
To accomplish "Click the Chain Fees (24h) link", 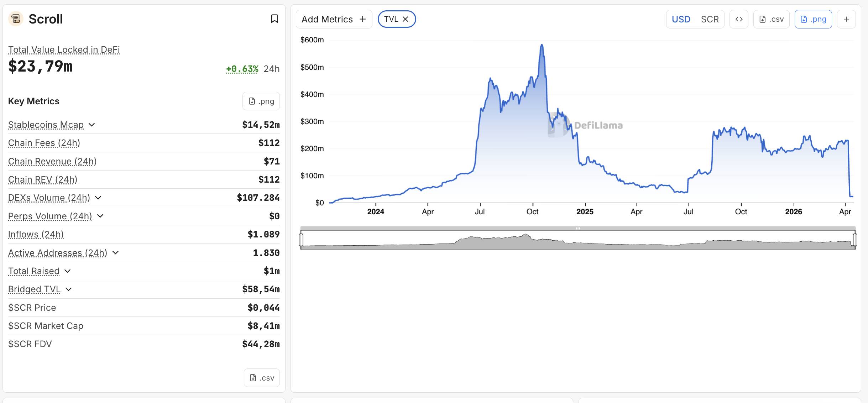I will tap(44, 143).
